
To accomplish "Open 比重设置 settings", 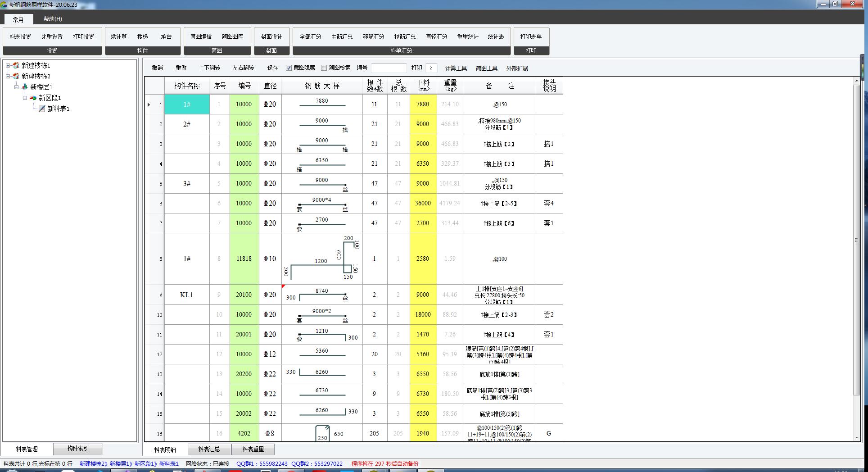I will pyautogui.click(x=52, y=36).
